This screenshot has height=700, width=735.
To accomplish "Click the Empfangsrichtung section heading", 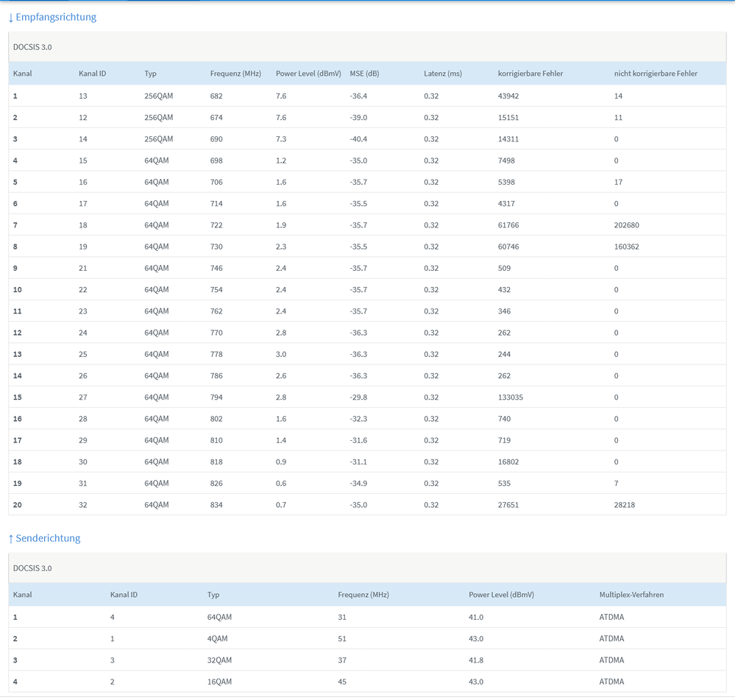I will [x=56, y=18].
